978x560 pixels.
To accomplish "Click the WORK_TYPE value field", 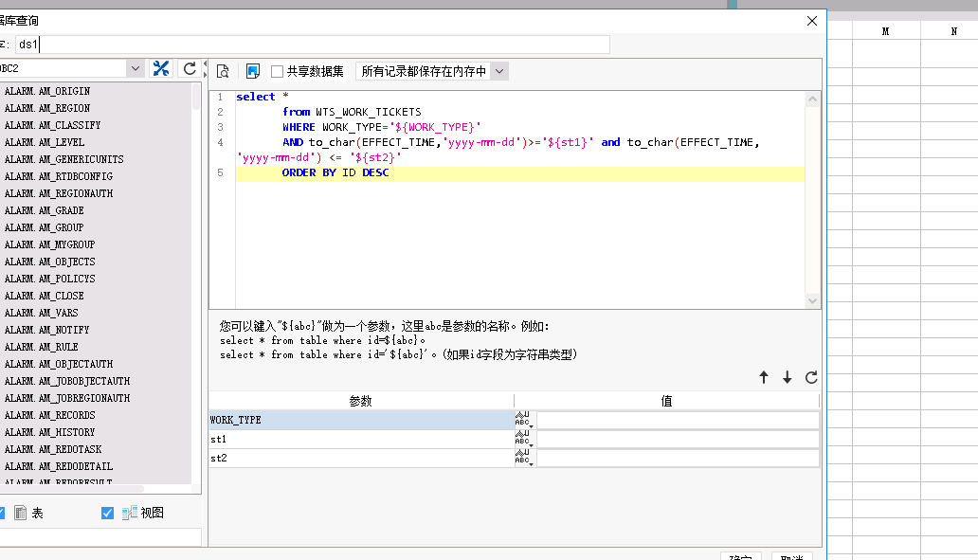I will [x=678, y=420].
